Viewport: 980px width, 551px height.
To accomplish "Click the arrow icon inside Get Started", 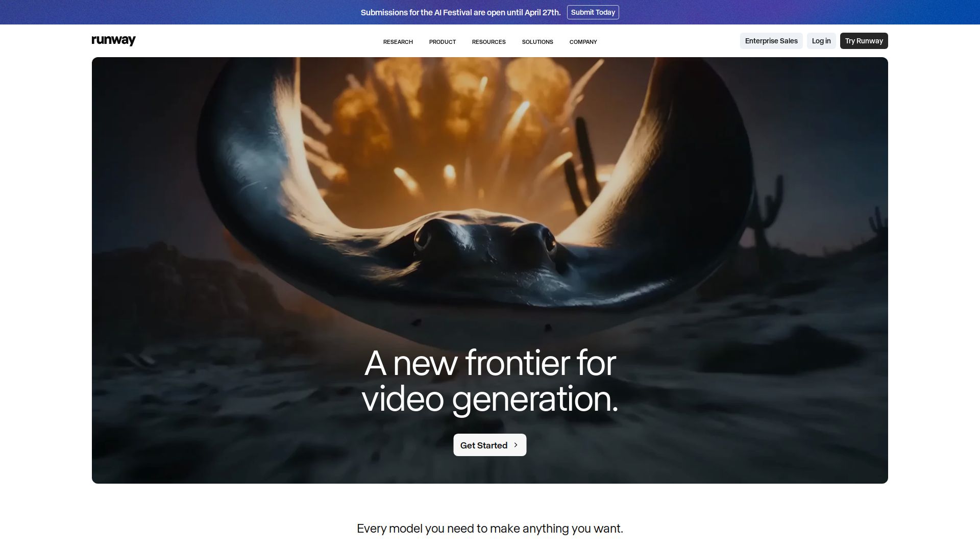I will (x=516, y=445).
